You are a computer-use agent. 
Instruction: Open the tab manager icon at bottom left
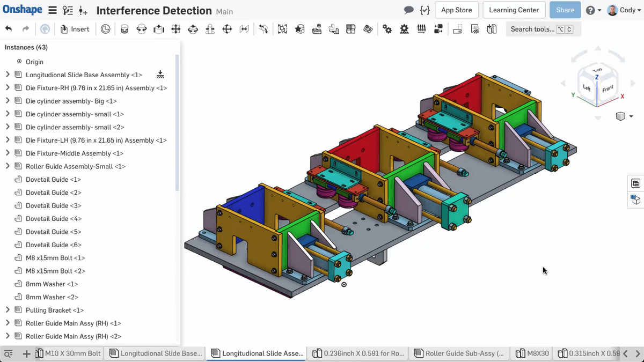coord(9,353)
